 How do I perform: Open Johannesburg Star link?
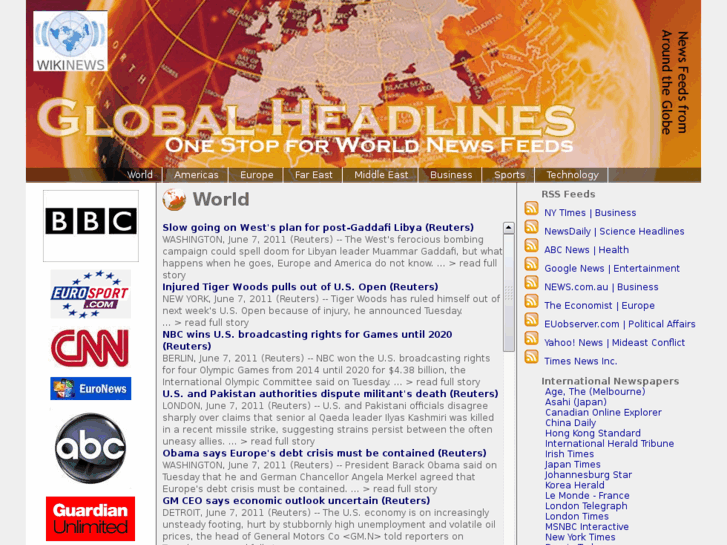pyautogui.click(x=588, y=475)
